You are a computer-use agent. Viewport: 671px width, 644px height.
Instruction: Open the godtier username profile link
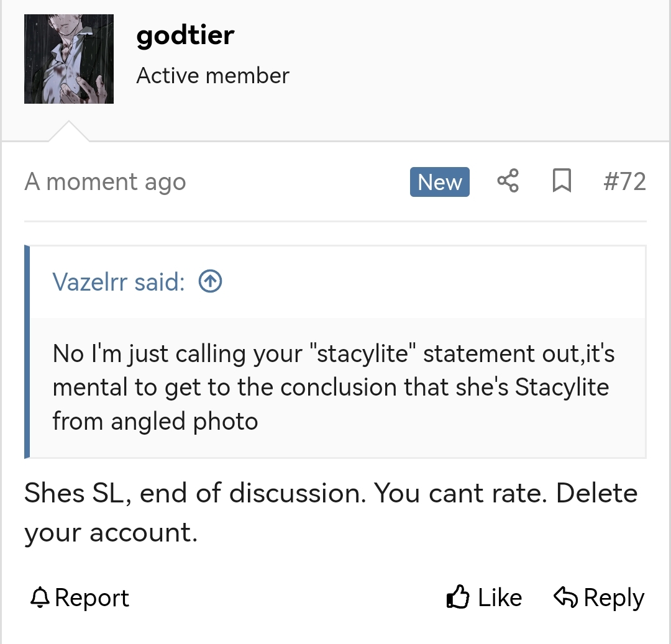click(x=185, y=35)
